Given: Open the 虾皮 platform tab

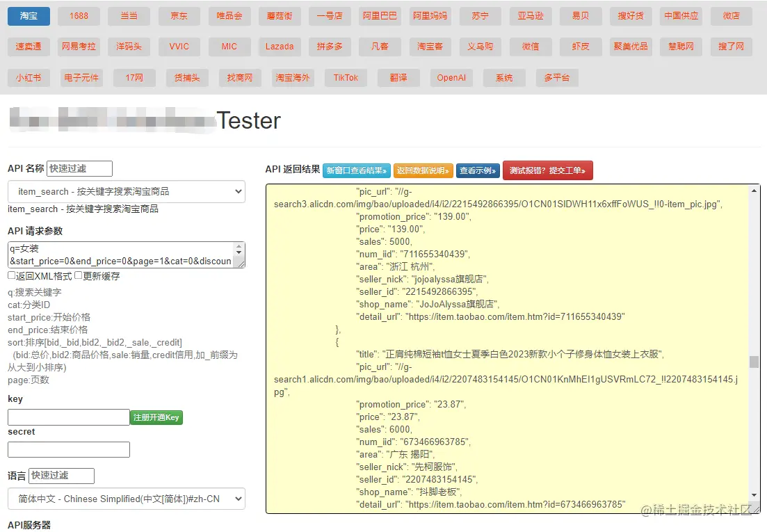Looking at the screenshot, I should pos(581,47).
